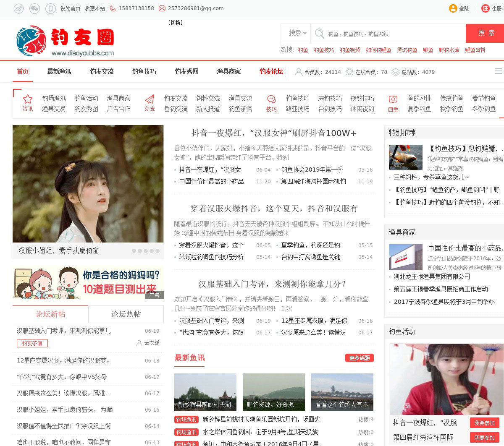Image resolution: width=504 pixels, height=446 pixels.
Task: Switch to the 论坛热帖 tab
Action: [x=126, y=314]
